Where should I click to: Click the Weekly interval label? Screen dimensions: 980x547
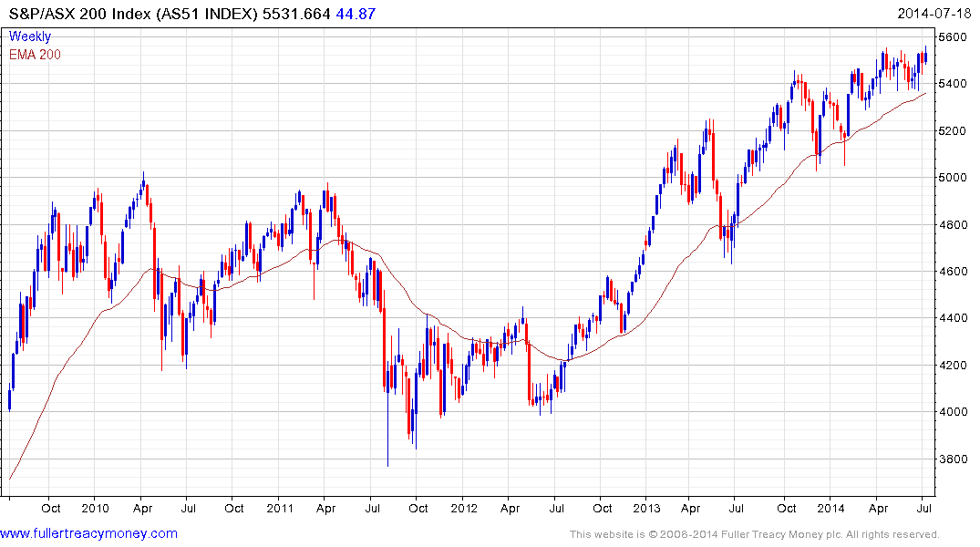click(30, 36)
